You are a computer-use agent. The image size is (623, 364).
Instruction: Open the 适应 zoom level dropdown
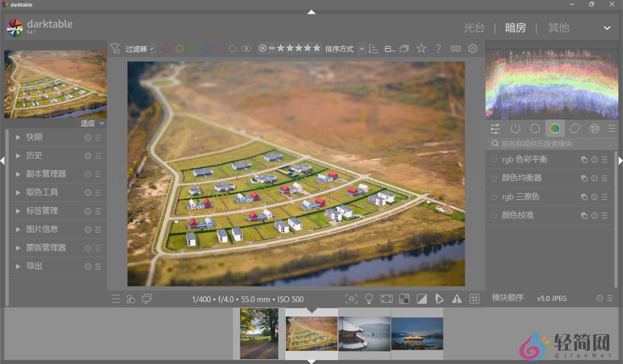(x=91, y=123)
